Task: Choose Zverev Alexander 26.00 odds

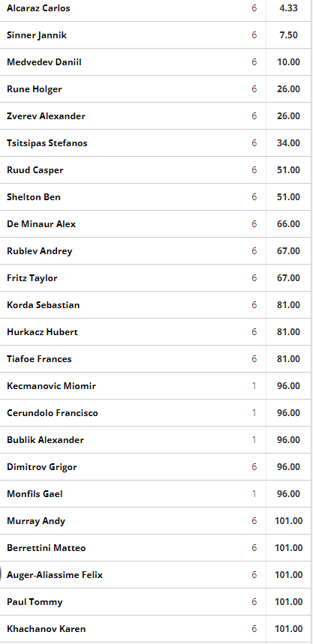Action: [x=288, y=116]
